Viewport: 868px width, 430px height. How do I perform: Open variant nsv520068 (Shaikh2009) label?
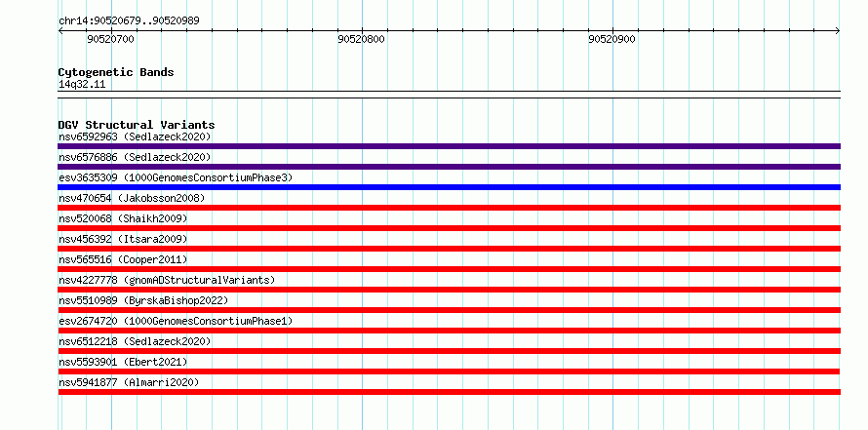(x=123, y=218)
